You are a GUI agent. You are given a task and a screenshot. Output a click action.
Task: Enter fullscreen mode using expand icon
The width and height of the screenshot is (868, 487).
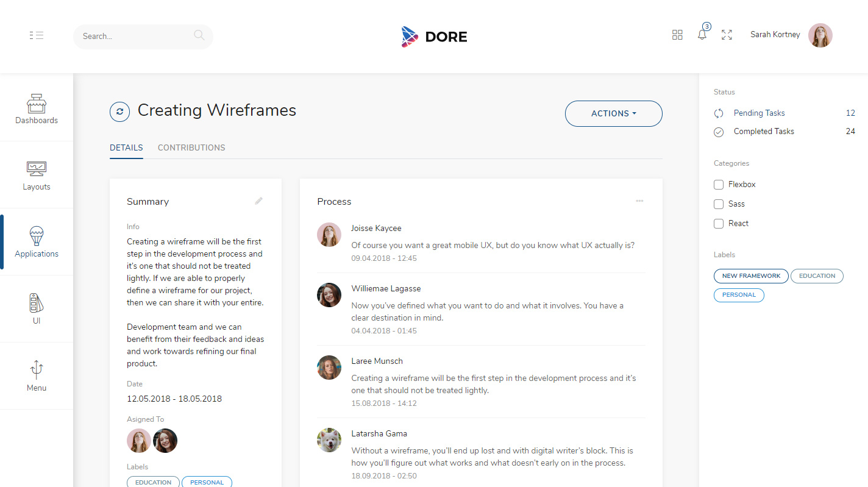(727, 35)
